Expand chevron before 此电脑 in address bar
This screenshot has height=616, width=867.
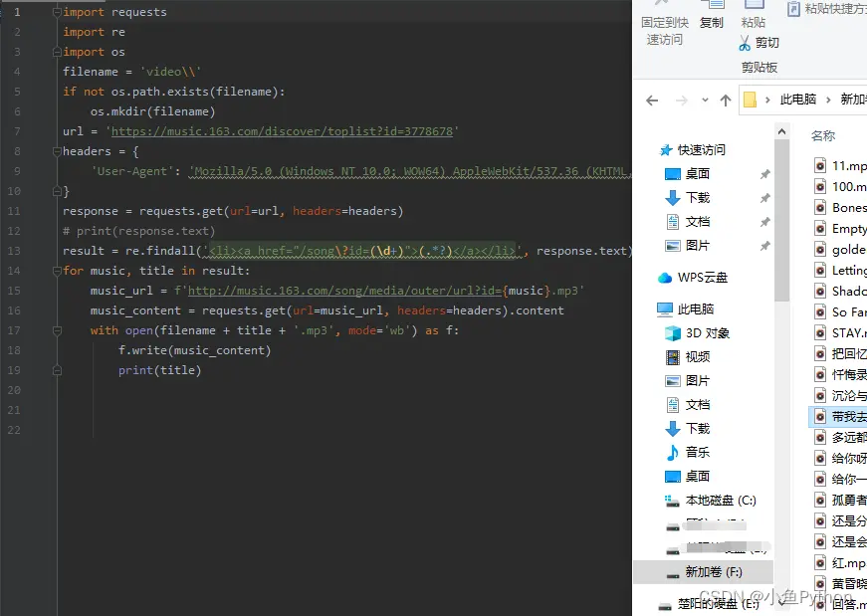[767, 101]
